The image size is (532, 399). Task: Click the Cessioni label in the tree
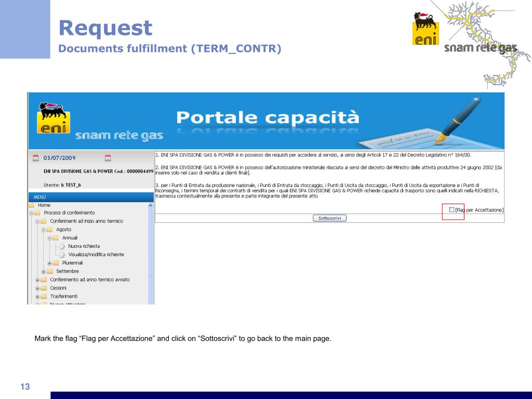[58, 288]
